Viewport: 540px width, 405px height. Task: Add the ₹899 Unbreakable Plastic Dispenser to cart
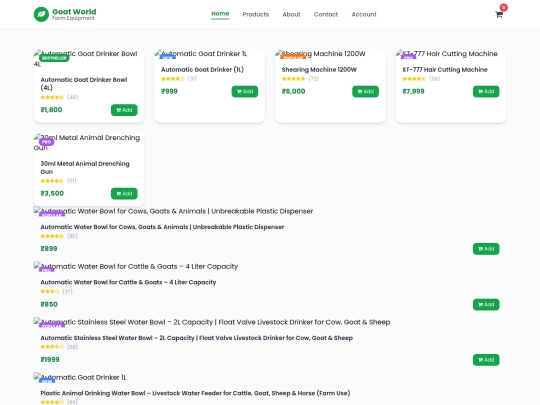486,249
